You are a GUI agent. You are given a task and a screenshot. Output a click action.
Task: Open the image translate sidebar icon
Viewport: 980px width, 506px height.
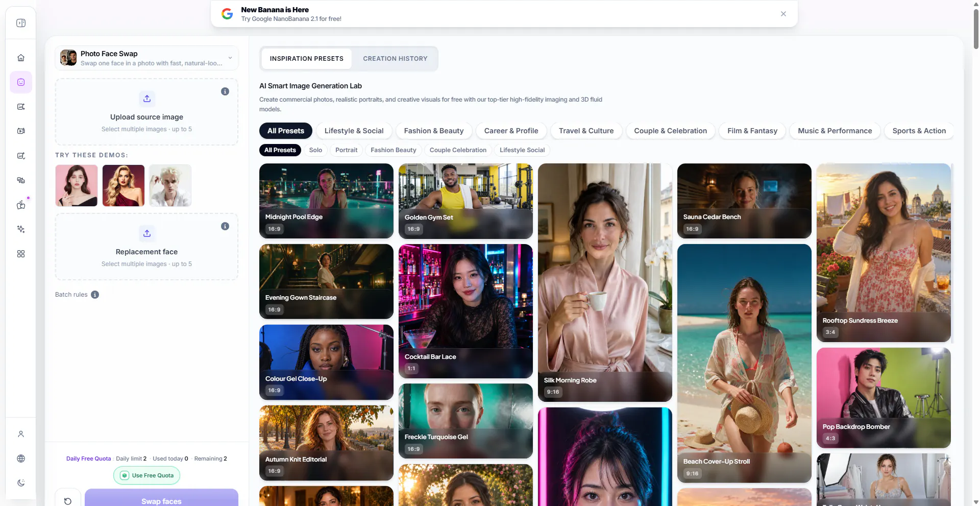click(21, 180)
